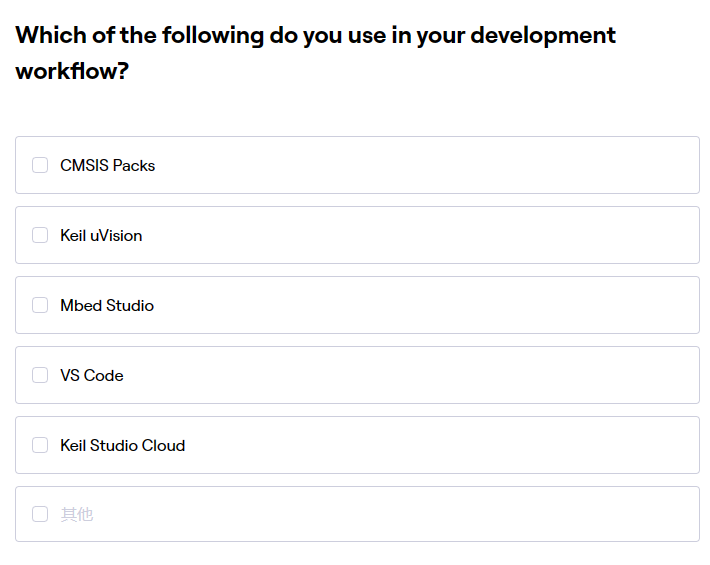Image resolution: width=710 pixels, height=565 pixels.
Task: Check the CMSIS Packs checkbox
Action: tap(40, 165)
